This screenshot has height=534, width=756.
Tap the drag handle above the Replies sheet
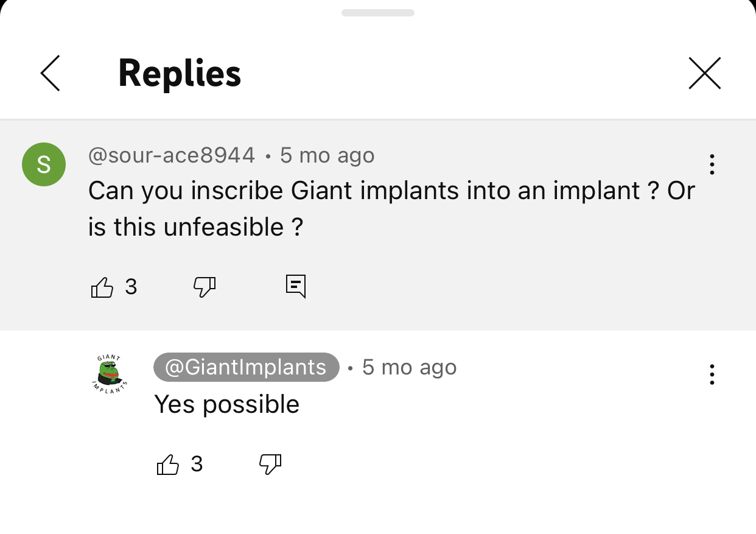[x=378, y=12]
